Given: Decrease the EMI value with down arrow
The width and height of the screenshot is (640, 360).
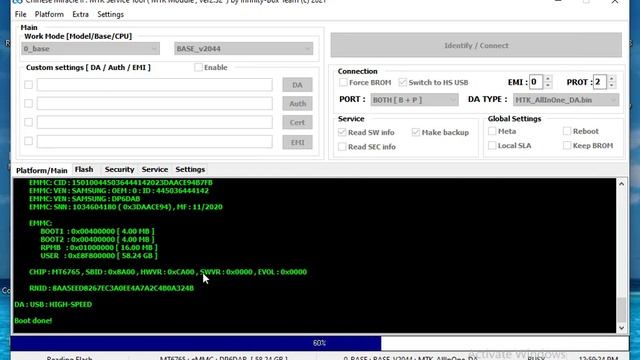Looking at the screenshot, I should [548, 85].
